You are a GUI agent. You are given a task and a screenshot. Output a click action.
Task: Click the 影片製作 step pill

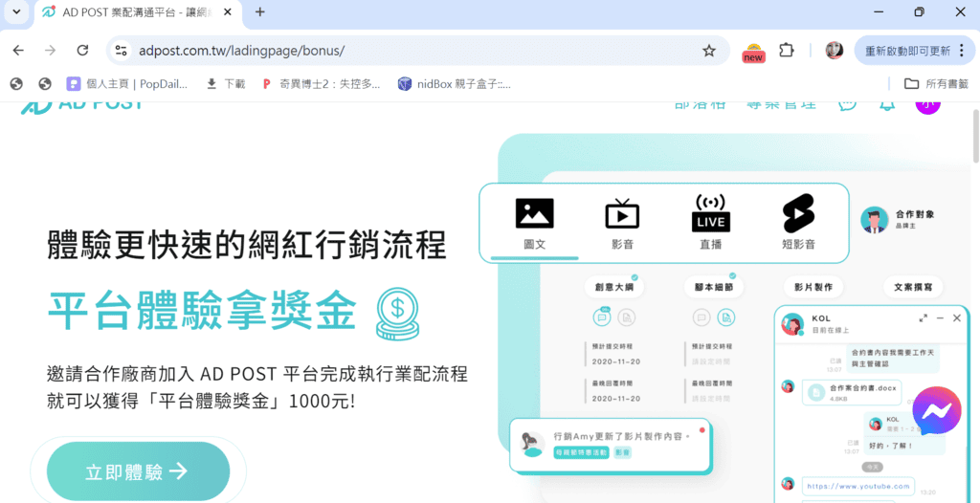813,288
